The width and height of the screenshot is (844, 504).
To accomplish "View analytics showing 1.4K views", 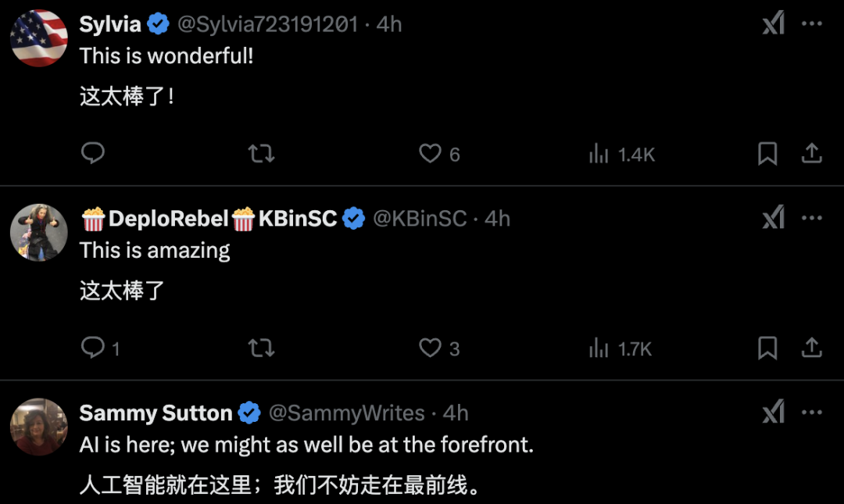I will [x=621, y=154].
